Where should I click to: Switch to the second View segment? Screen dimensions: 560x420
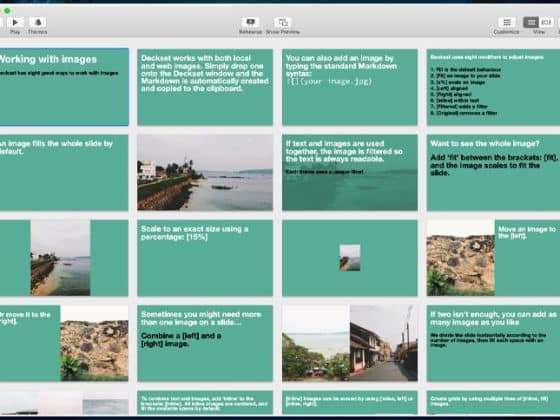click(x=546, y=22)
